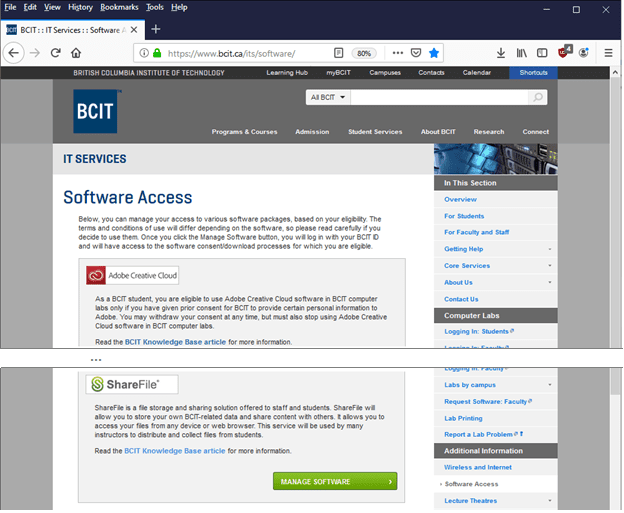Click the forward navigation arrow

click(35, 53)
